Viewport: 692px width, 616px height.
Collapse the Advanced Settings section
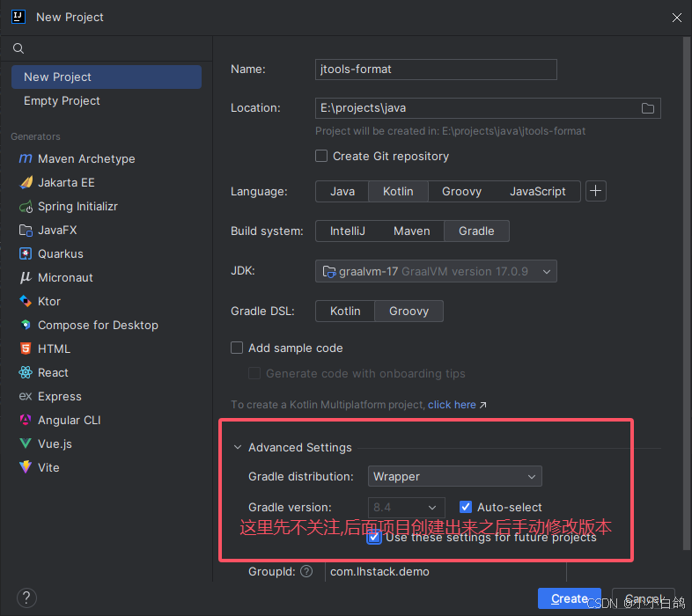click(238, 447)
